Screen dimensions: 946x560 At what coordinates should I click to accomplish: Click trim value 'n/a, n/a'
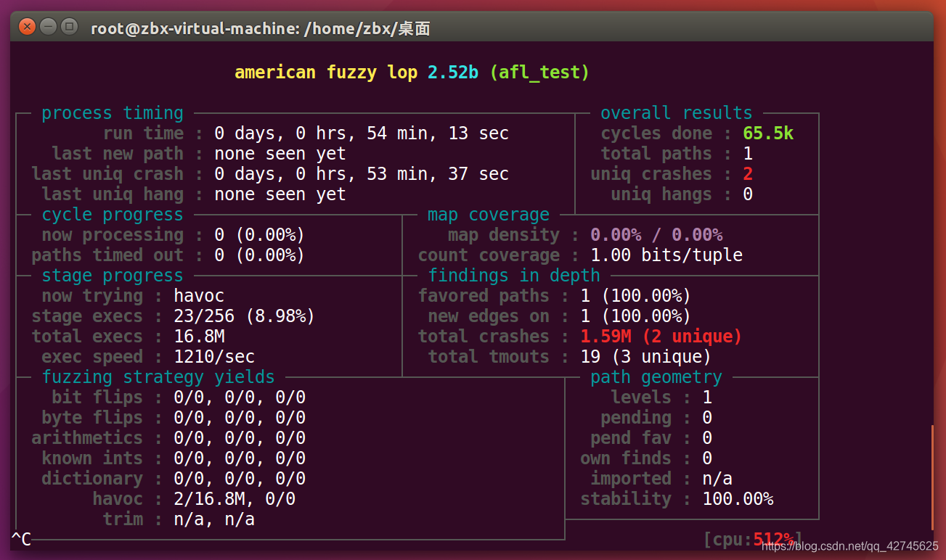pos(214,519)
